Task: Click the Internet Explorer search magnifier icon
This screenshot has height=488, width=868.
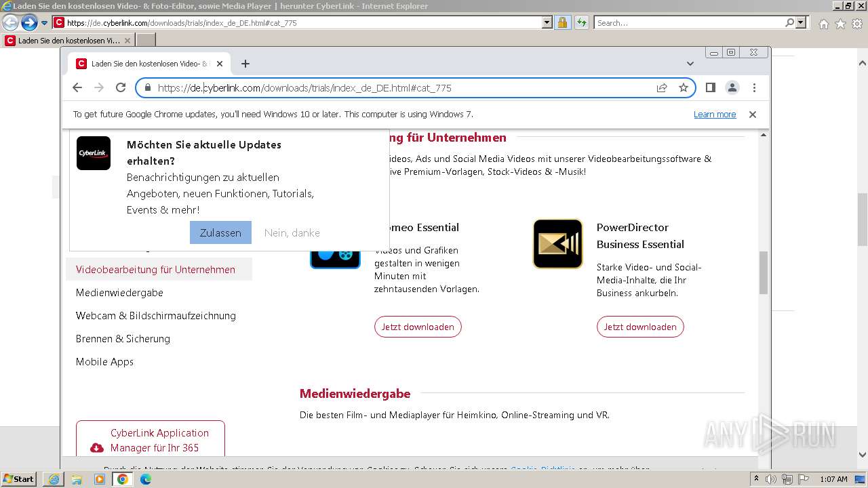Action: (789, 23)
